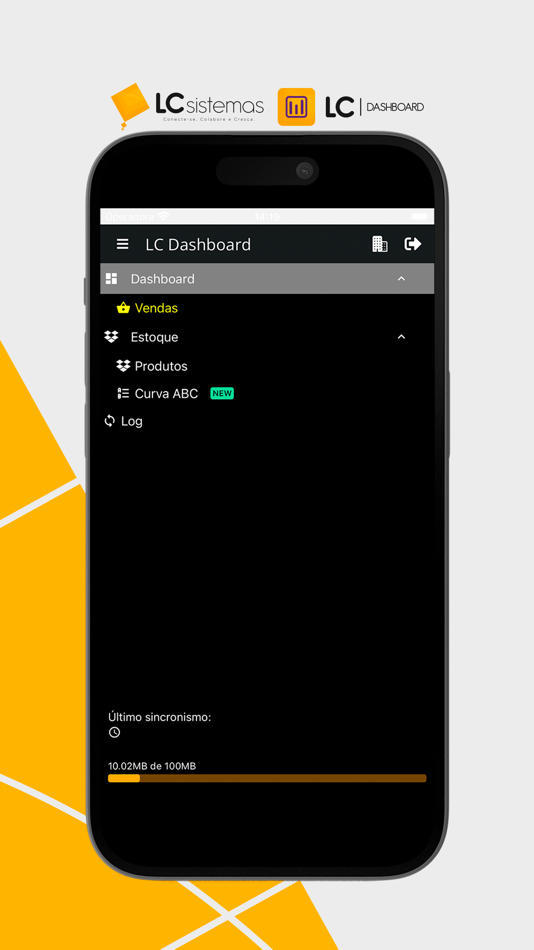Click the Estoque boxes icon

tap(111, 337)
